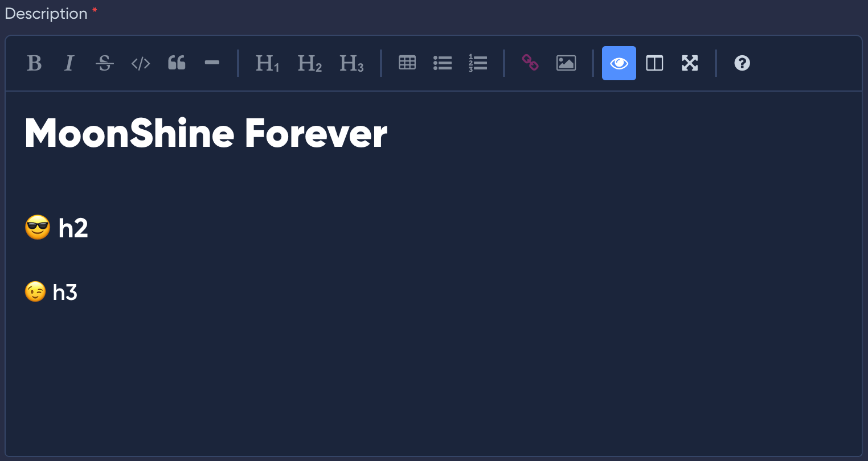
Task: Insert an image
Action: tap(566, 63)
